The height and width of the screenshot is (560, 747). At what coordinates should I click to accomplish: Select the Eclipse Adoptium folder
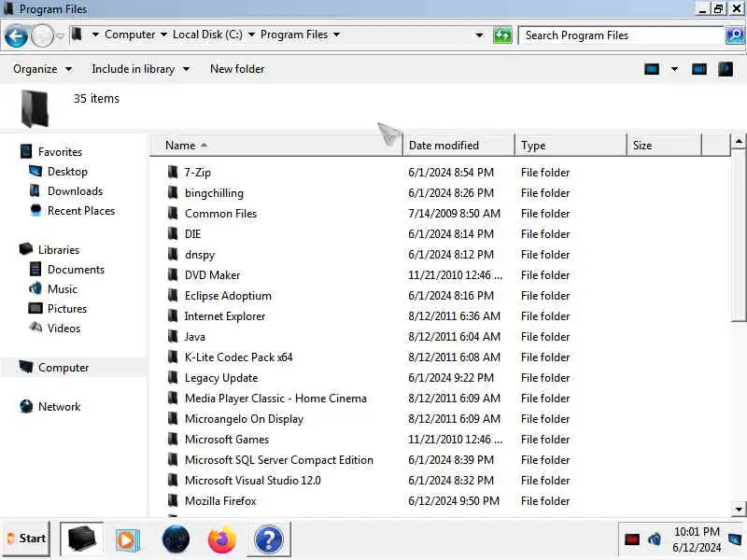(x=228, y=295)
